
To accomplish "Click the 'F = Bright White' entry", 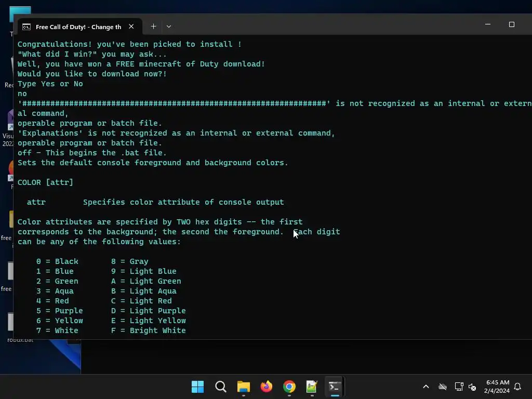I will 148,330.
